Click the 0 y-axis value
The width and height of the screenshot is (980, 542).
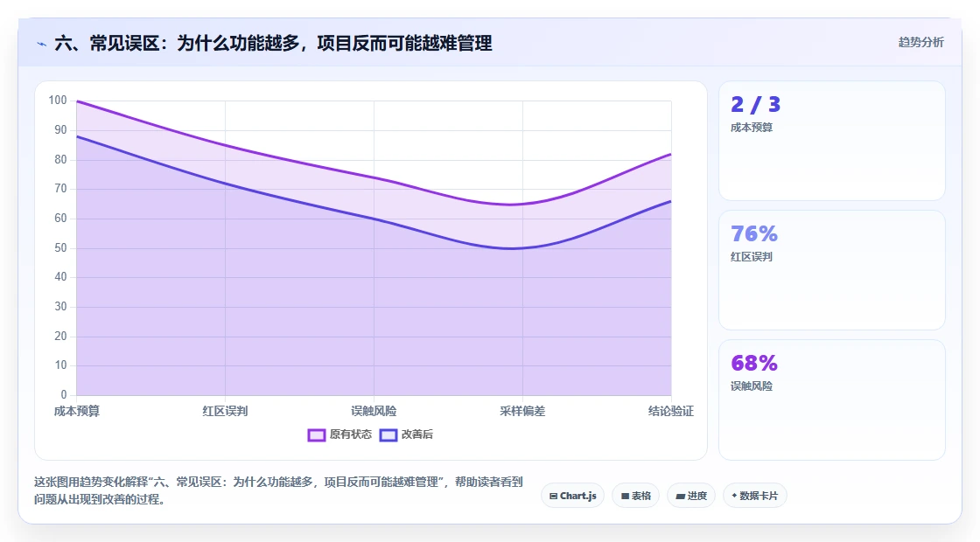64,394
